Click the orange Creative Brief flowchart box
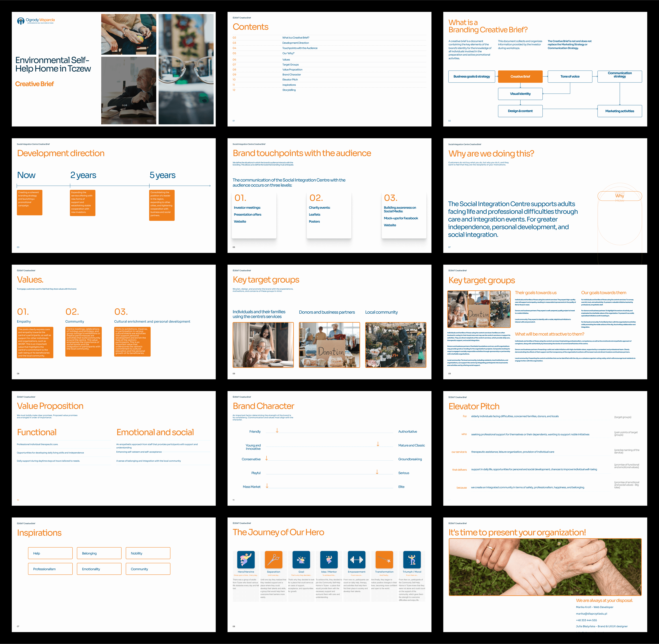Image resolution: width=659 pixels, height=644 pixels. (x=520, y=76)
